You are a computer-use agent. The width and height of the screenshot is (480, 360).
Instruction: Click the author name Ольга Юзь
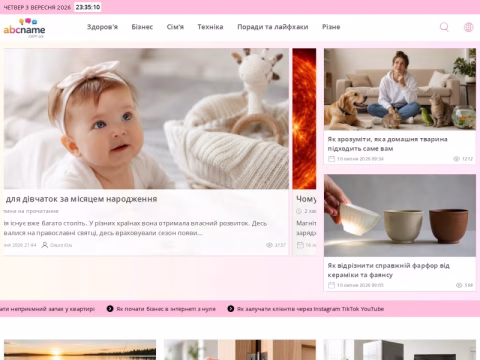61,245
